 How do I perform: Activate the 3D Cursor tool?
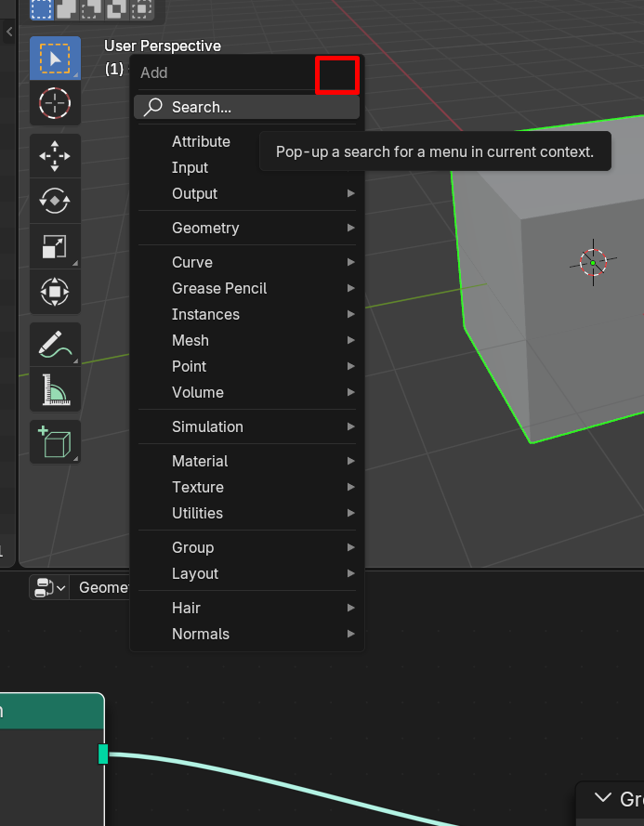click(x=56, y=103)
